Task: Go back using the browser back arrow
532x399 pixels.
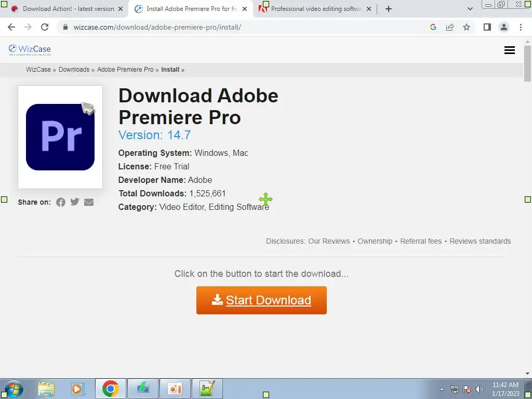Action: tap(11, 27)
